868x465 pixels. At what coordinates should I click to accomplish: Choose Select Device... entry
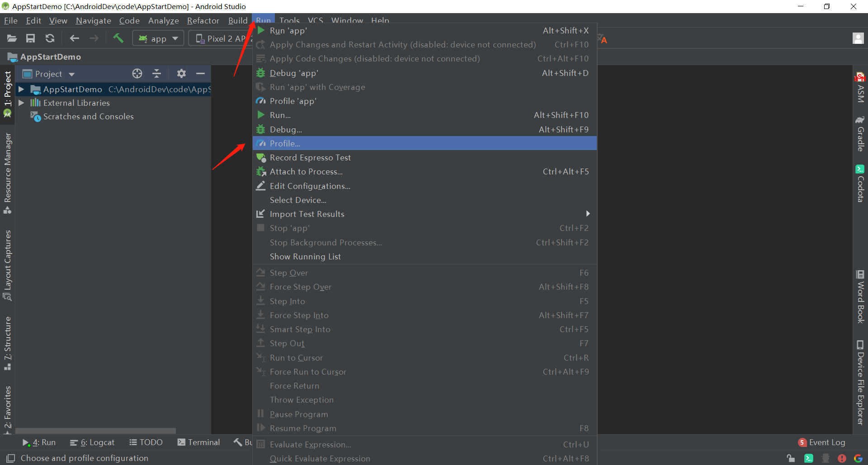pos(425,200)
